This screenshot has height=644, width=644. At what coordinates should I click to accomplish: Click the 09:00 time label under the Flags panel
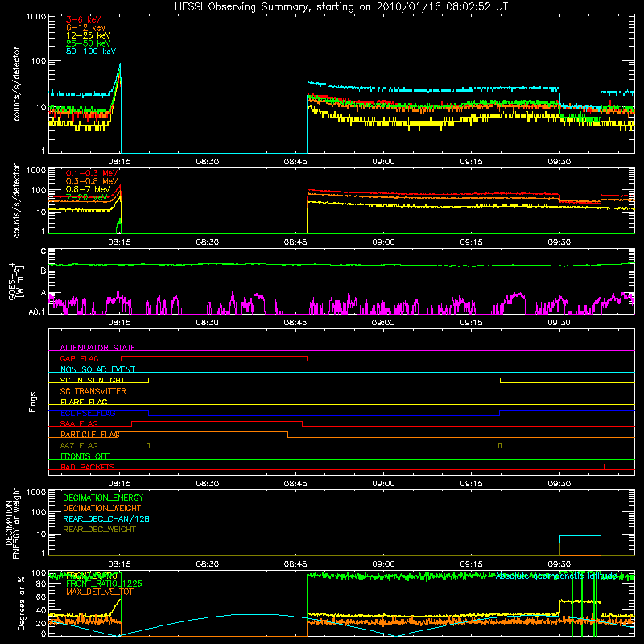383,484
